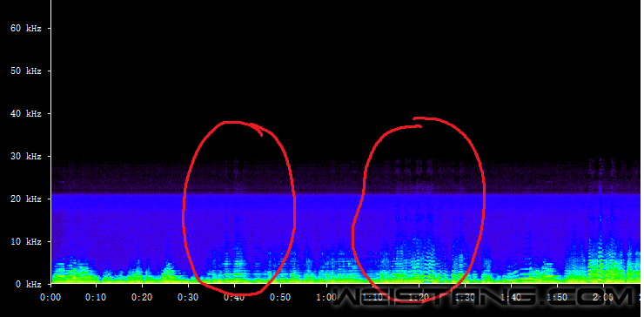Viewport: 644px width, 317px height.
Task: Click the 40 kHz frequency label
Action: pyautogui.click(x=26, y=113)
